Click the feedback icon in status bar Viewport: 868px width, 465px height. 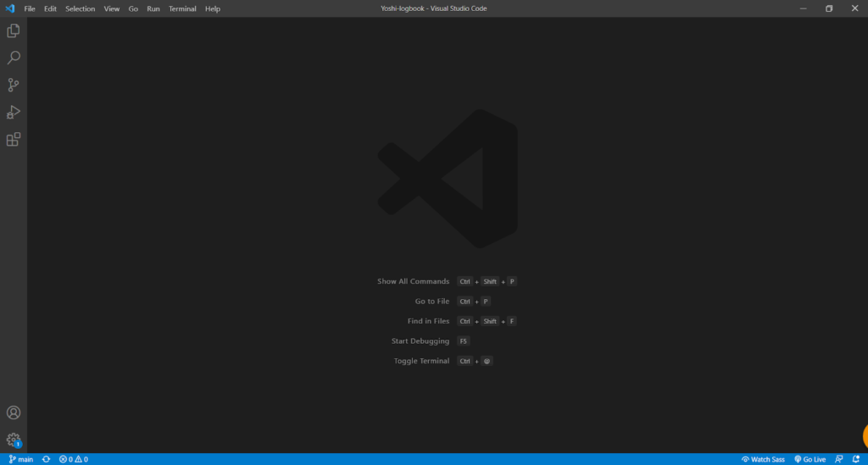click(x=838, y=459)
